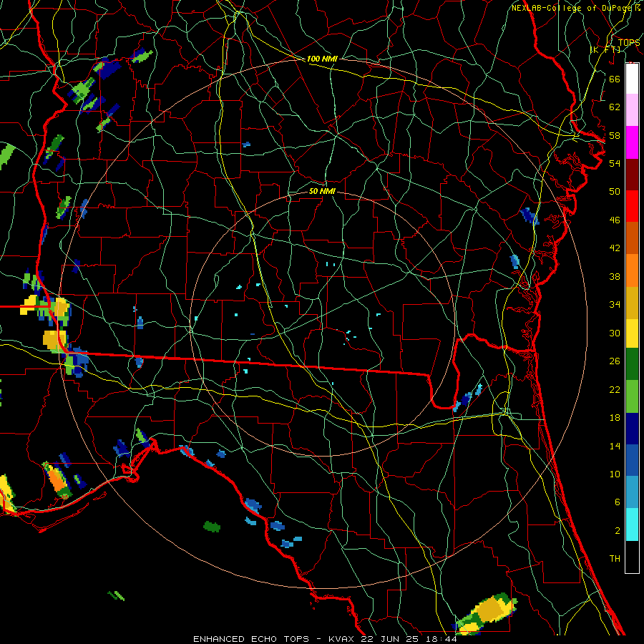Click the 30 legend value
This screenshot has width=644, height=644.
(x=615, y=333)
